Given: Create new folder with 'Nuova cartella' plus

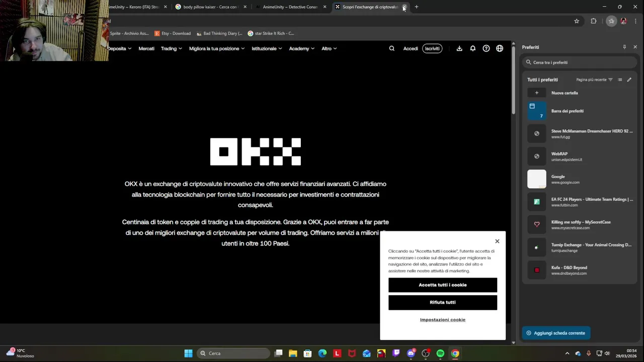Looking at the screenshot, I should (x=537, y=93).
